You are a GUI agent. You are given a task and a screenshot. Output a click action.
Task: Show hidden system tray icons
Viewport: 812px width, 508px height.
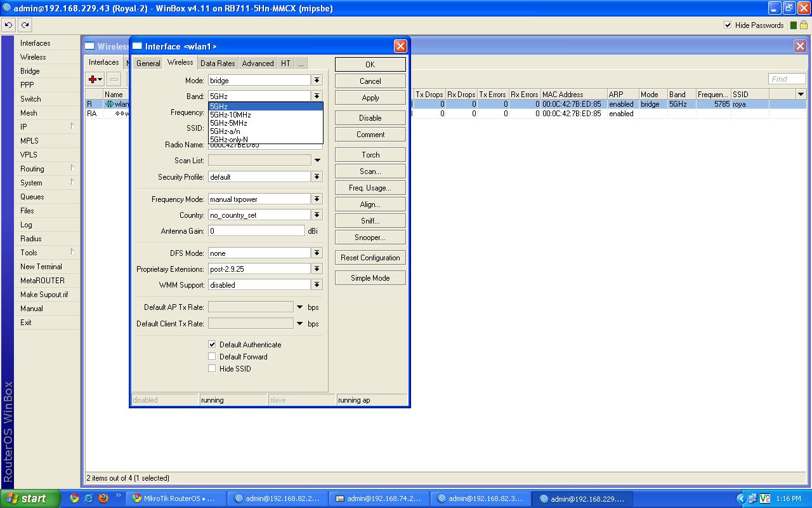point(740,498)
